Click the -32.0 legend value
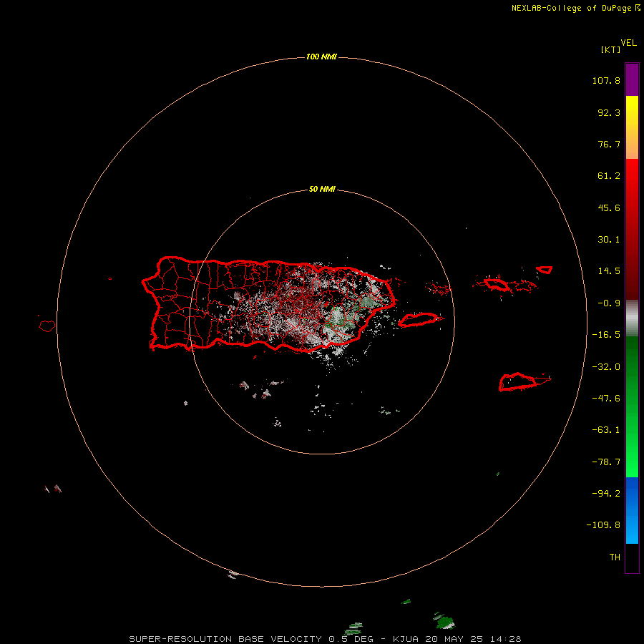This screenshot has width=644, height=644. 606,367
